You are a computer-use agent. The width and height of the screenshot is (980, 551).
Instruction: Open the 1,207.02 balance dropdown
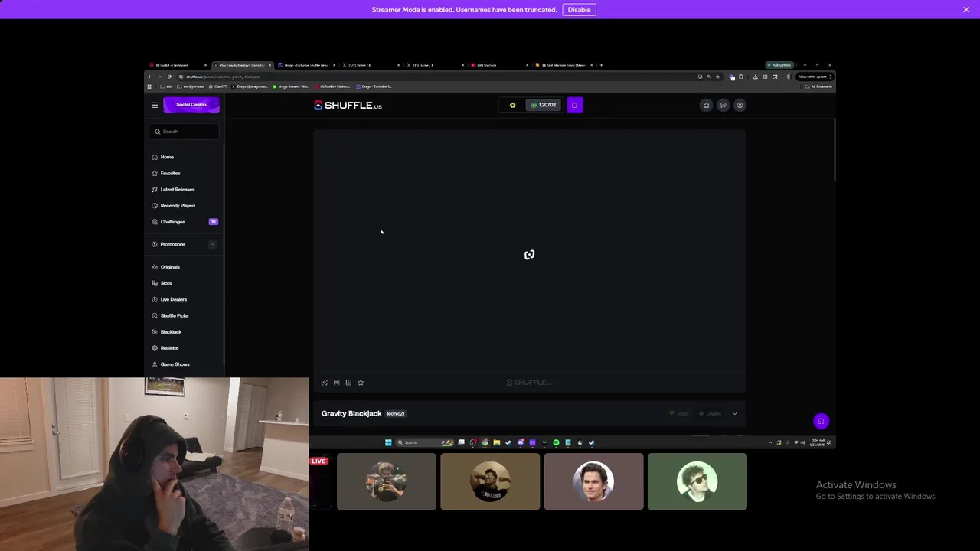click(x=544, y=105)
